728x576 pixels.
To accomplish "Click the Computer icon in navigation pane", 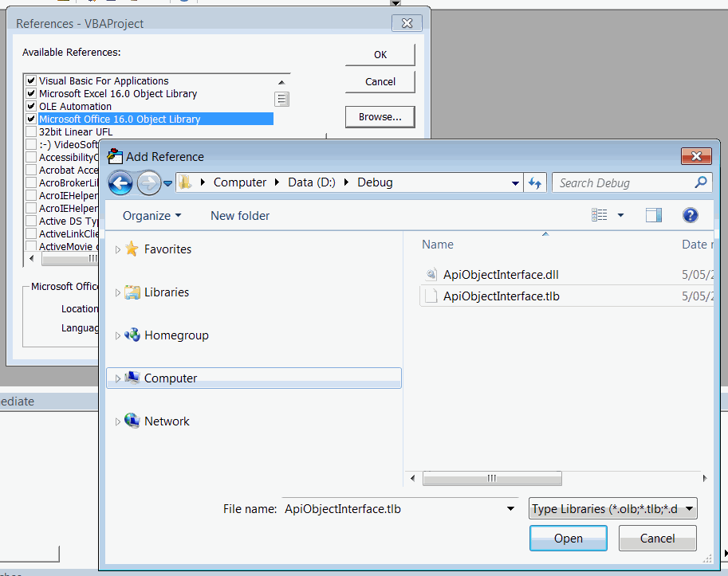I will click(x=132, y=378).
